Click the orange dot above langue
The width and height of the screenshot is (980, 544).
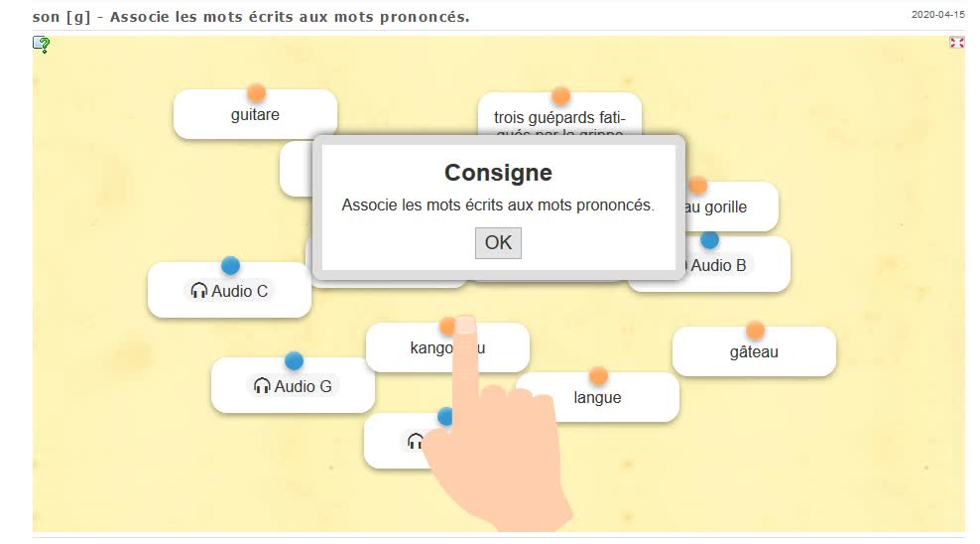(598, 376)
